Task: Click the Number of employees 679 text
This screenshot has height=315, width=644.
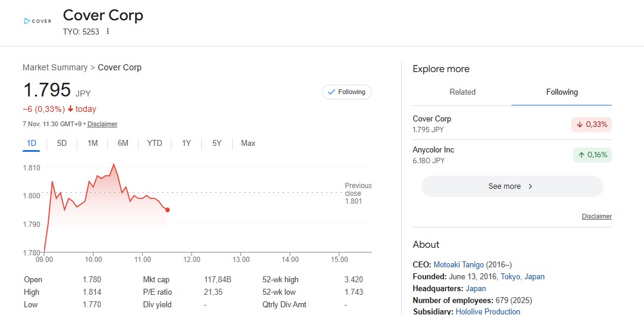Action: [473, 300]
